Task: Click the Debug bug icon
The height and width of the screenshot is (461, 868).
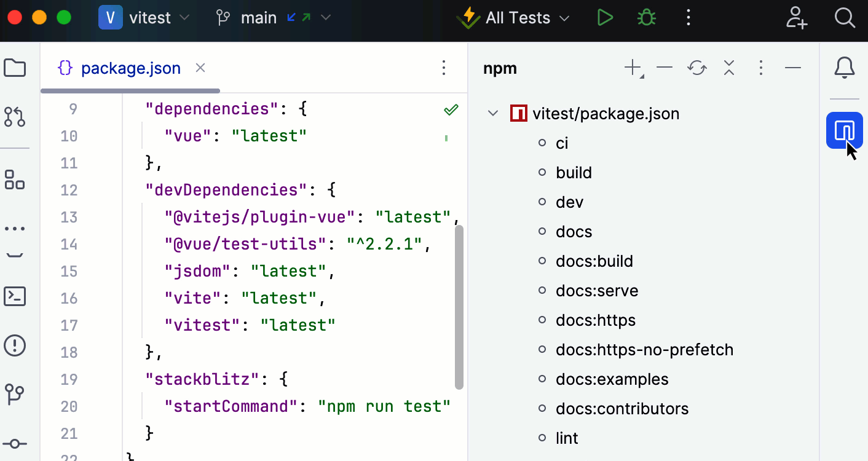Action: pyautogui.click(x=646, y=18)
